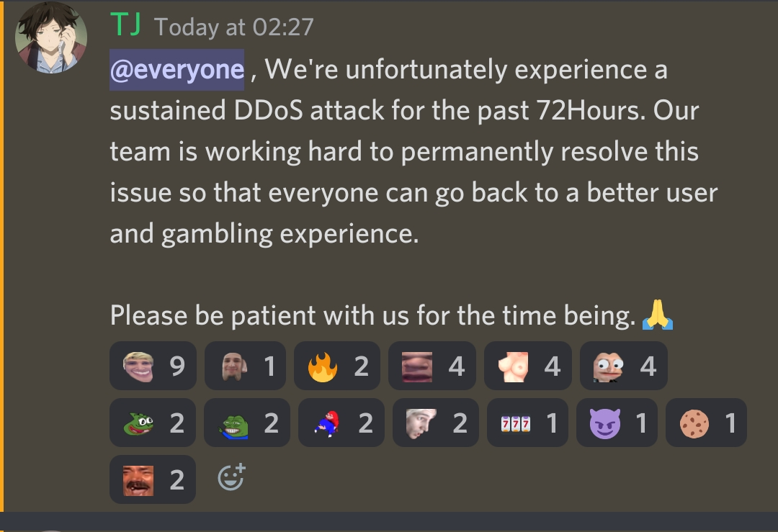
Task: Open TJ's user profile from username
Action: tap(125, 24)
